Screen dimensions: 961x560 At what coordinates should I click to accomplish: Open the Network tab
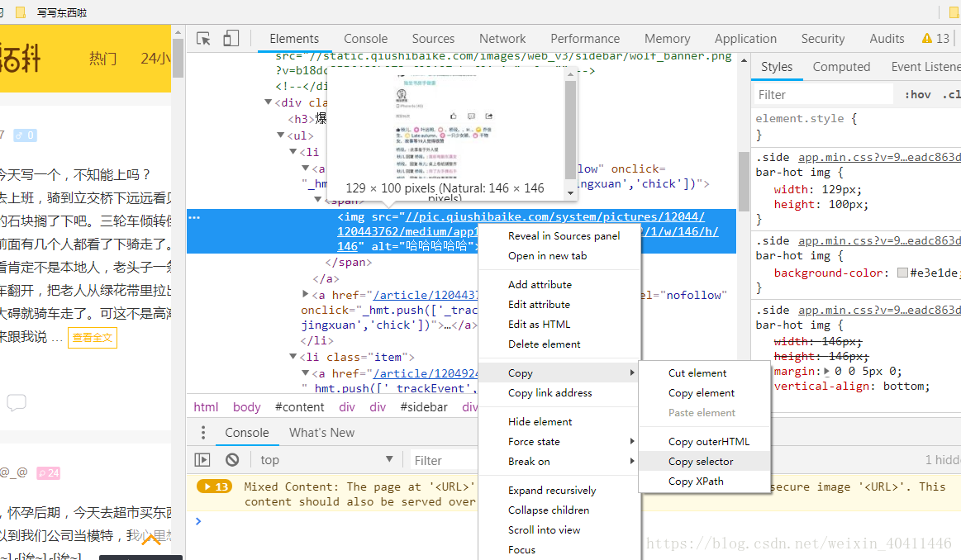502,39
